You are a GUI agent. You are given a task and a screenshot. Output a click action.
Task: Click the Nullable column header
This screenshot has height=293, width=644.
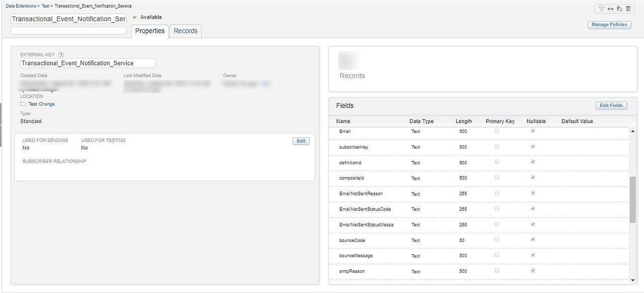[x=536, y=121]
